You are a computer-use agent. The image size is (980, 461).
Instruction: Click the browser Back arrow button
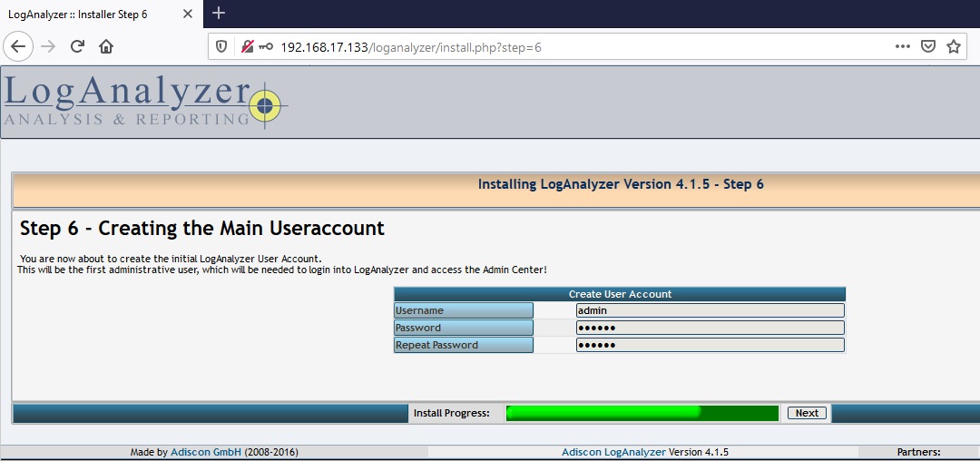(18, 46)
